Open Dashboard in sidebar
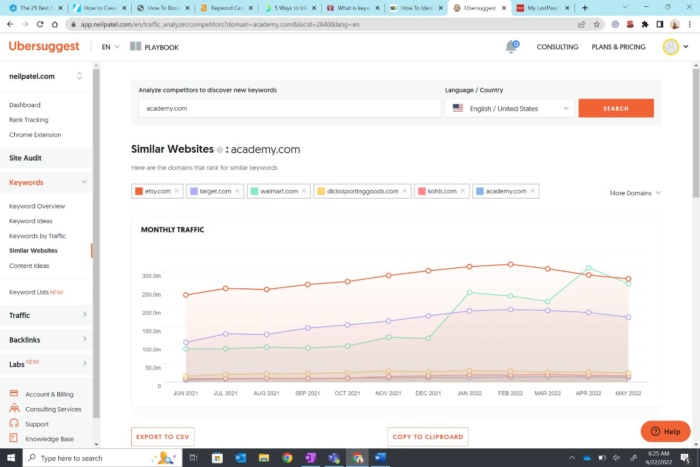The image size is (700, 467). point(25,105)
